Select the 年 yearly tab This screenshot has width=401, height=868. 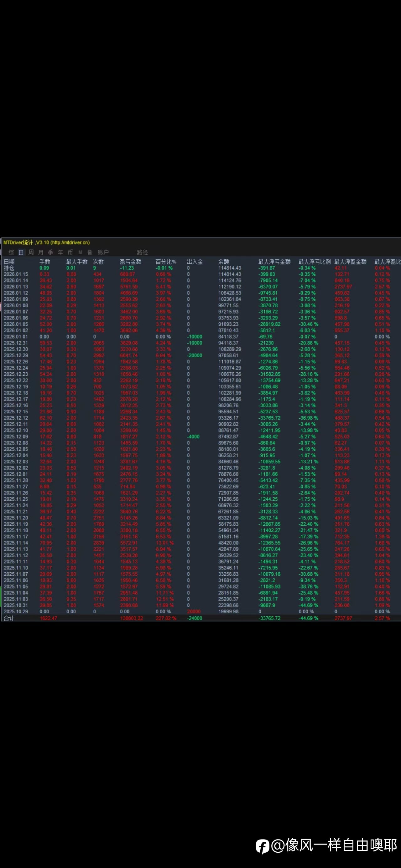[x=60, y=252]
